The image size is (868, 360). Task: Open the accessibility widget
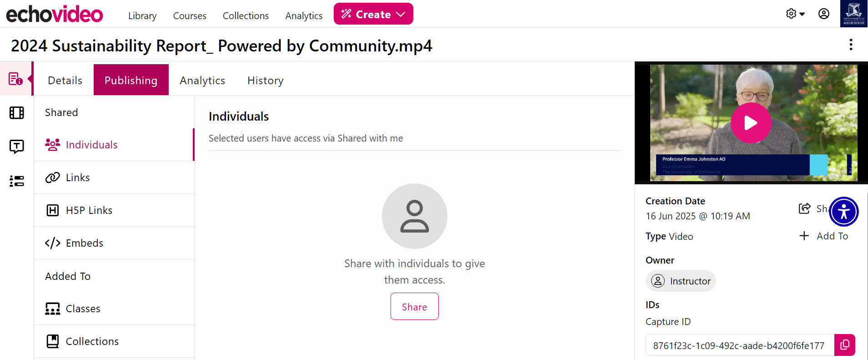(x=843, y=212)
